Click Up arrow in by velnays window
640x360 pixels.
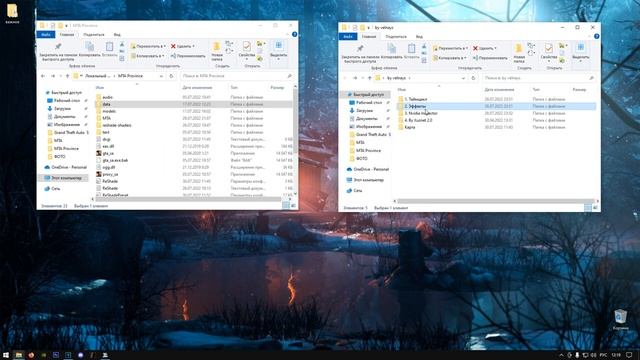[x=369, y=78]
